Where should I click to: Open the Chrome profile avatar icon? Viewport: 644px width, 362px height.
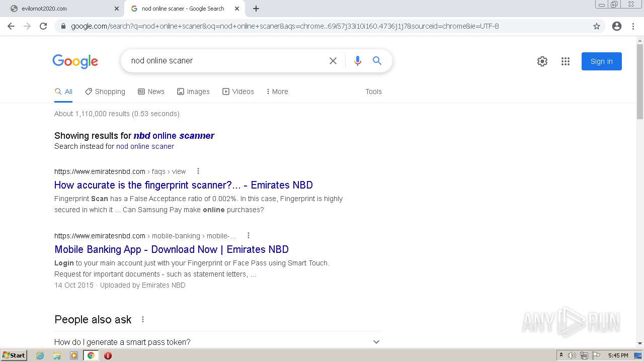coord(617,26)
